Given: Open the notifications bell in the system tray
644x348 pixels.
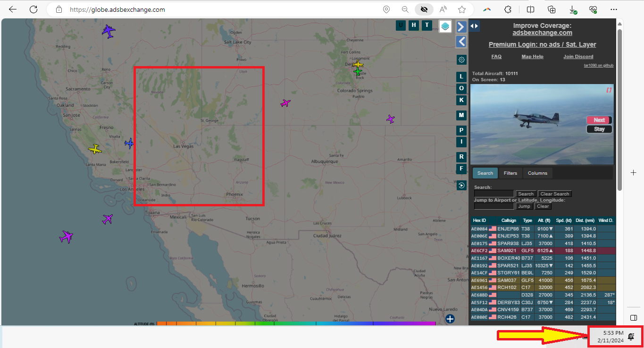Looking at the screenshot, I should click(631, 336).
